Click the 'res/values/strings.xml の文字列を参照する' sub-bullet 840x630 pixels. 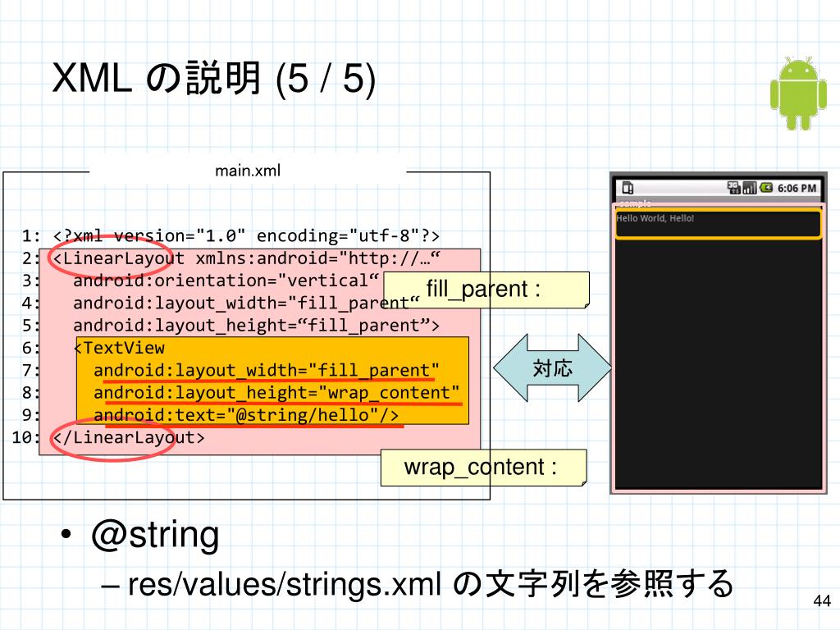point(430,584)
